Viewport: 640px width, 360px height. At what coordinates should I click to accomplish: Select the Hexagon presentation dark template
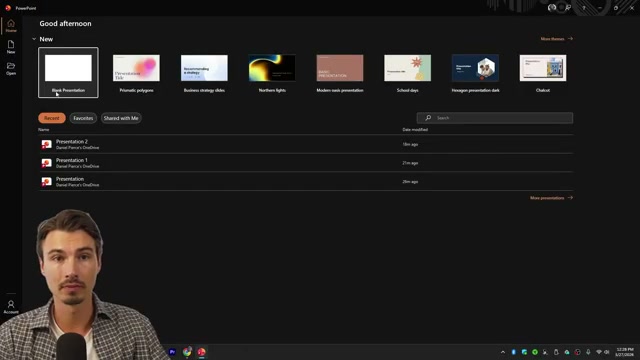tap(475, 73)
